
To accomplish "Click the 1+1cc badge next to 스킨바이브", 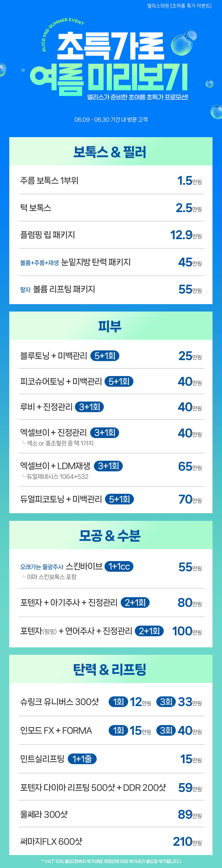I will click(119, 566).
